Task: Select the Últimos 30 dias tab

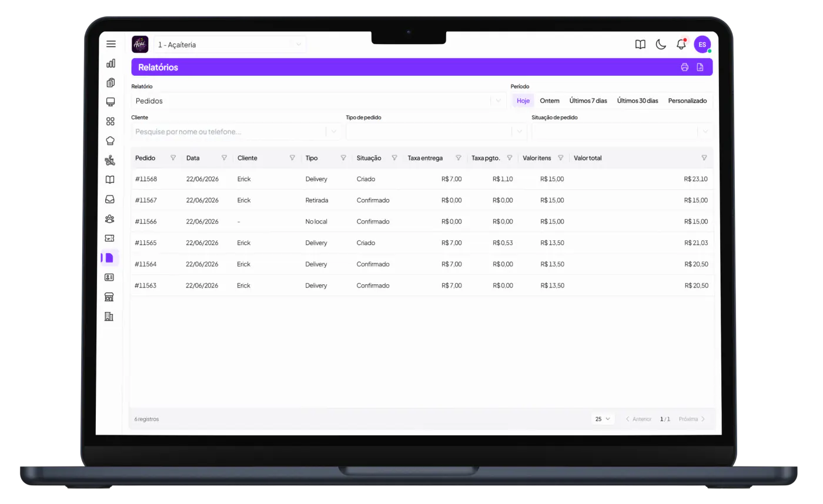Action: (638, 101)
